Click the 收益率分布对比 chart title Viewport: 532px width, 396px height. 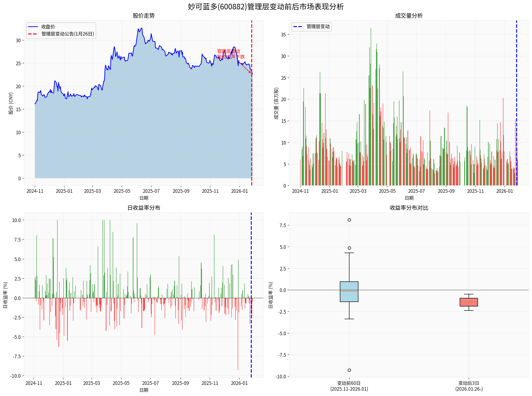tap(409, 208)
